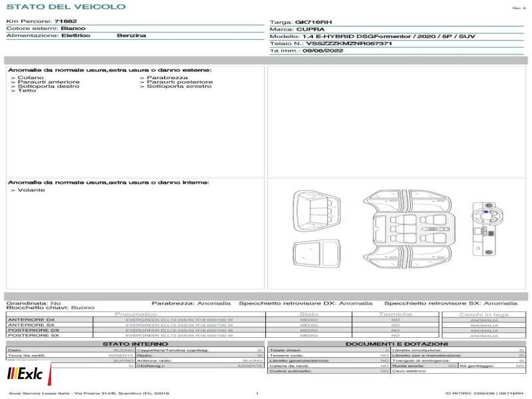Click the rear boot diagram below the seats diagram
The image size is (532, 399).
[x=317, y=253]
